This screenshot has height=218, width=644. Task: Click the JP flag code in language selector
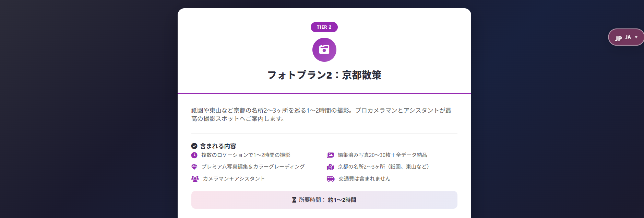tap(618, 38)
